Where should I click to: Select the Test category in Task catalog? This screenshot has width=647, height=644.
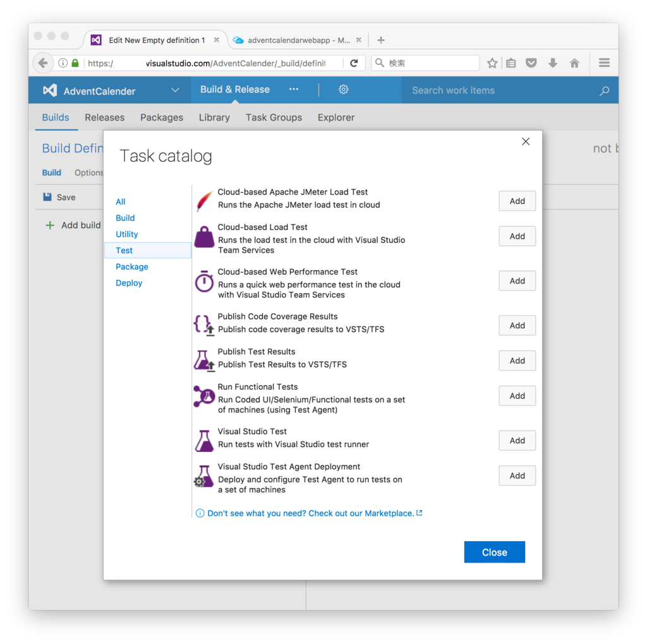click(148, 250)
